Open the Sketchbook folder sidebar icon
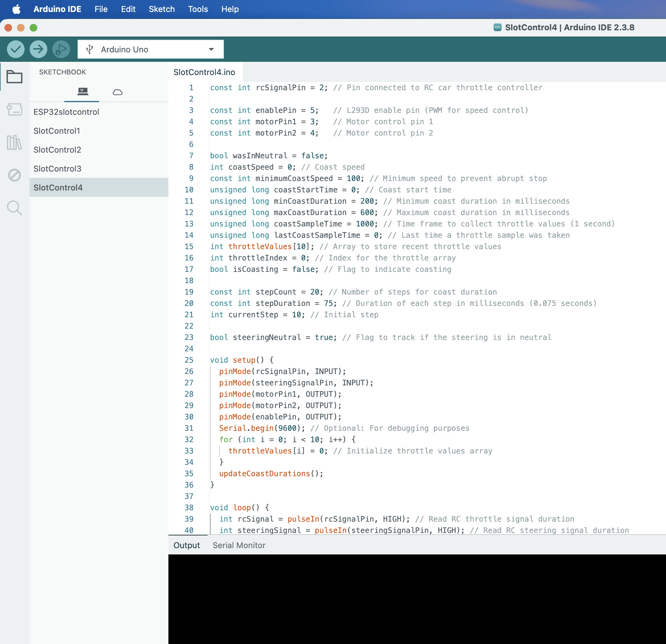The width and height of the screenshot is (666, 644). coord(15,77)
